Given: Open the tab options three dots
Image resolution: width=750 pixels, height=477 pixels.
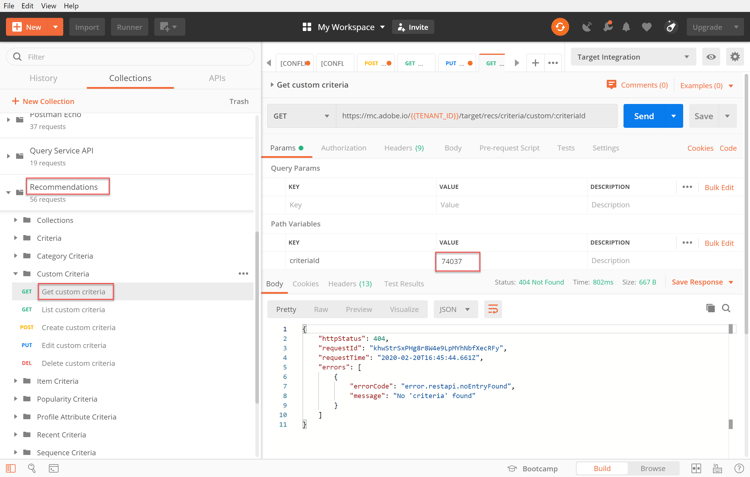Looking at the screenshot, I should (553, 63).
